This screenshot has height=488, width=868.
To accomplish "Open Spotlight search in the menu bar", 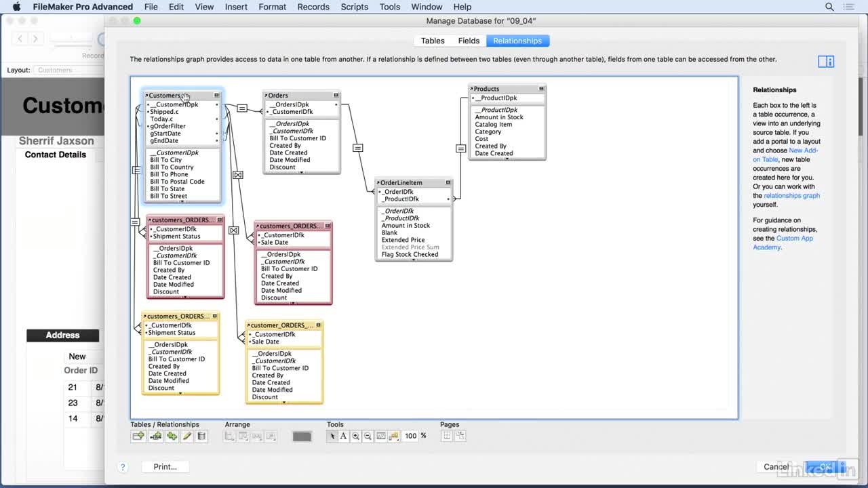I will click(829, 7).
